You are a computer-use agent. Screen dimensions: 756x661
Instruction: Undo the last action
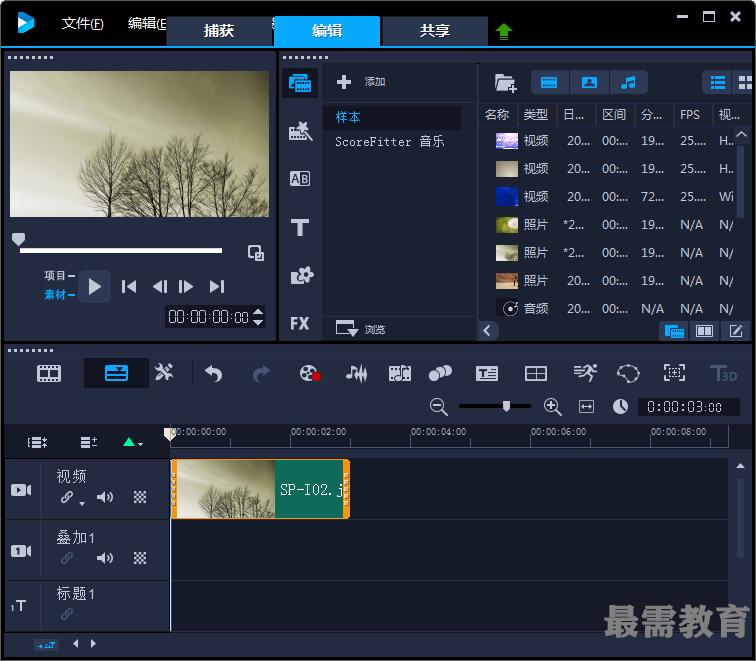(214, 374)
